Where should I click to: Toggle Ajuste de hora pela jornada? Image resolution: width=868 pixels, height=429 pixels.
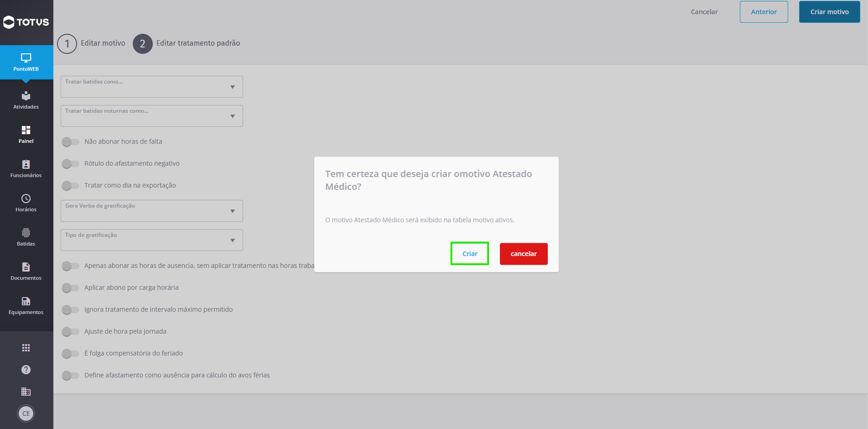coord(71,331)
